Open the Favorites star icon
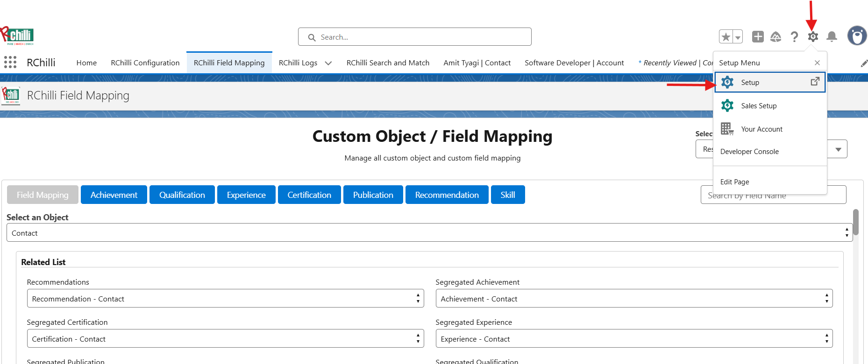Screen dimensions: 868x364 pos(726,37)
